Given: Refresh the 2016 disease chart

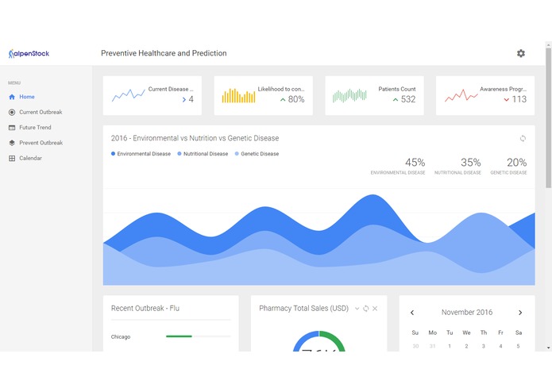Looking at the screenshot, I should pos(523,138).
